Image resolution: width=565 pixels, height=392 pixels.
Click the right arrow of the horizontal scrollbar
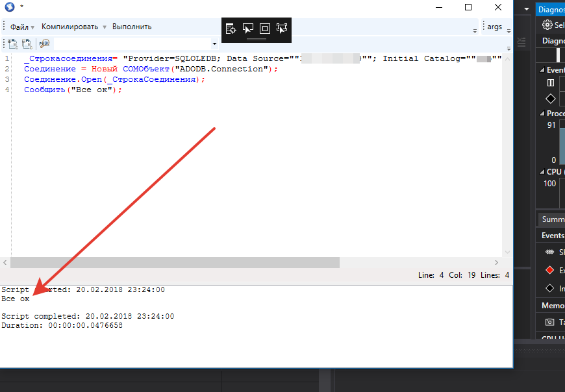pyautogui.click(x=497, y=262)
